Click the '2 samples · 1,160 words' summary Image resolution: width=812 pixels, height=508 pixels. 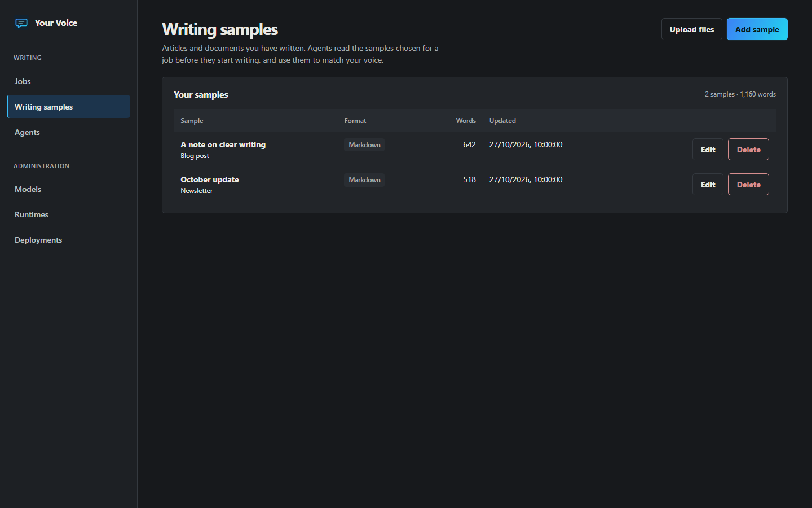(x=740, y=94)
